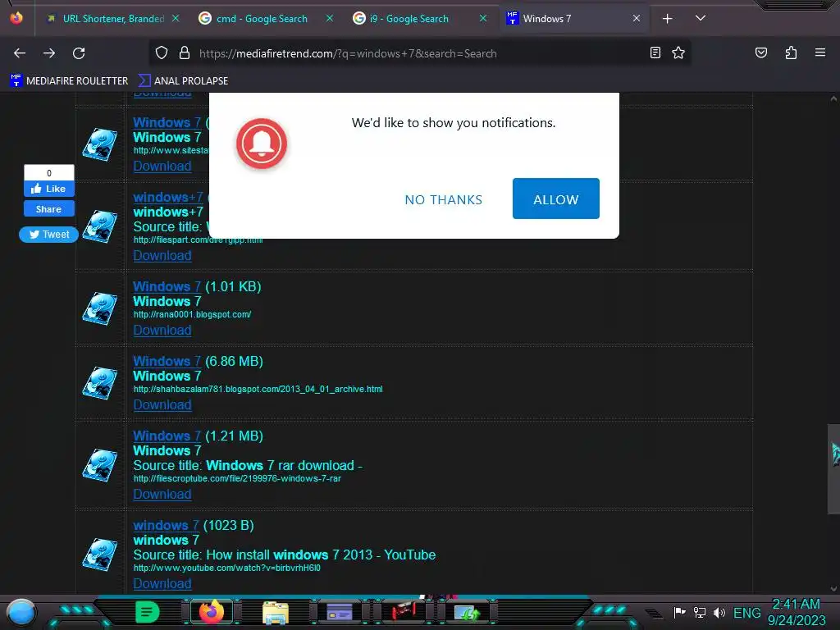Reload the current page
This screenshot has width=840, height=630.
pos(79,53)
